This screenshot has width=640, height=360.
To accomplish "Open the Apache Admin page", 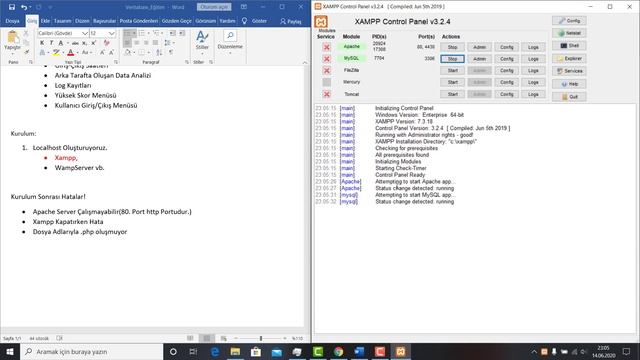I will coord(479,47).
